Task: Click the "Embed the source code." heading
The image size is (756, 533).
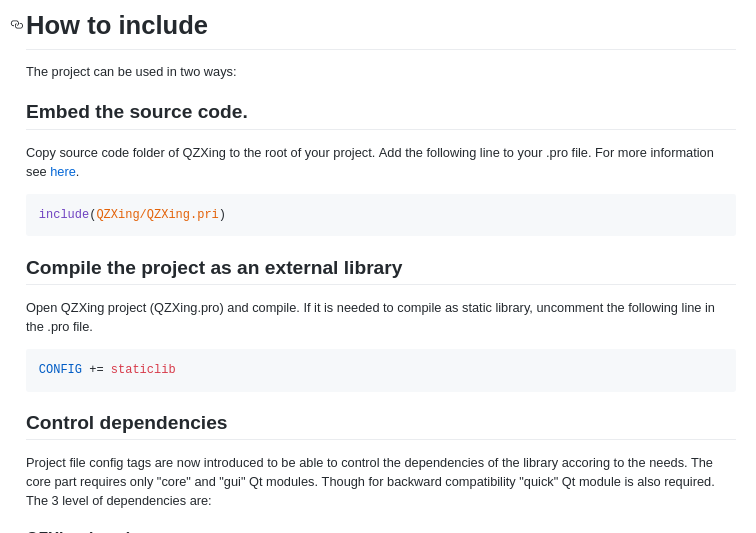Action: tap(137, 112)
